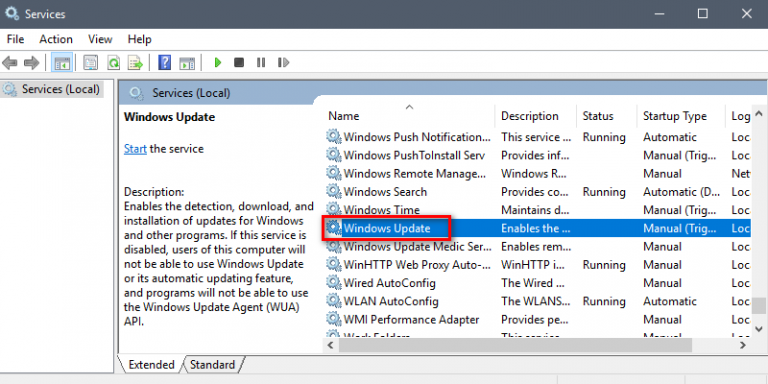Click the Stop Service square icon
The image size is (768, 384).
click(x=239, y=63)
